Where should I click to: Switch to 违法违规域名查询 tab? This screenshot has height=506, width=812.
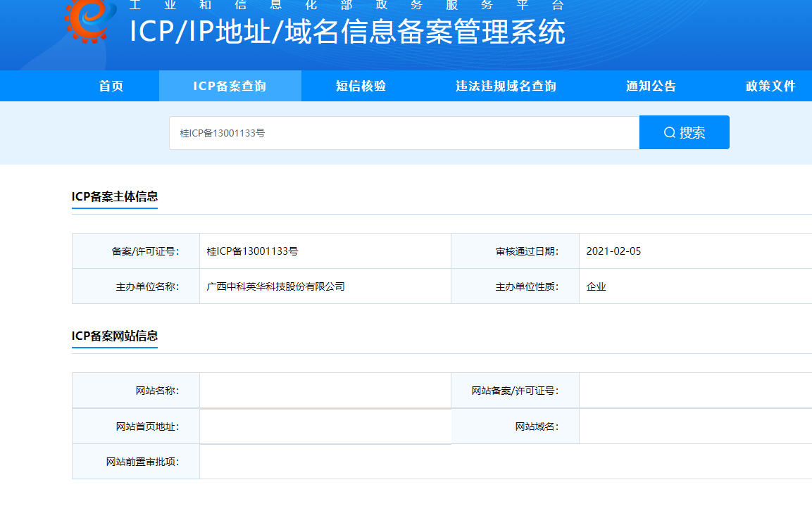pyautogui.click(x=506, y=86)
